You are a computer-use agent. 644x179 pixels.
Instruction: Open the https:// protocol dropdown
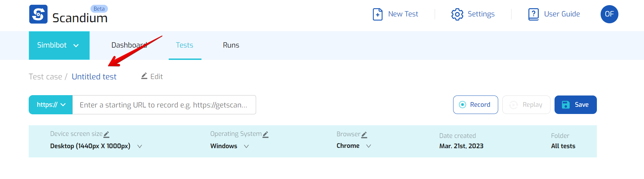pyautogui.click(x=51, y=105)
